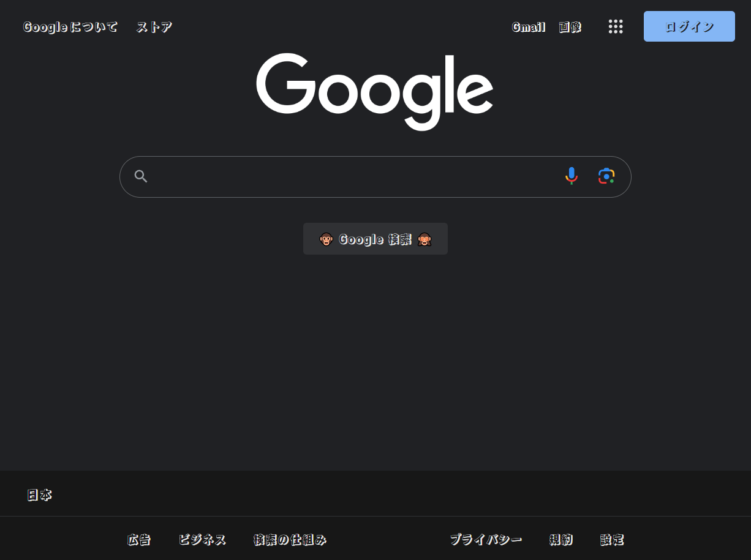This screenshot has width=751, height=560.
Task: Open Google Lens image search icon
Action: 606,176
